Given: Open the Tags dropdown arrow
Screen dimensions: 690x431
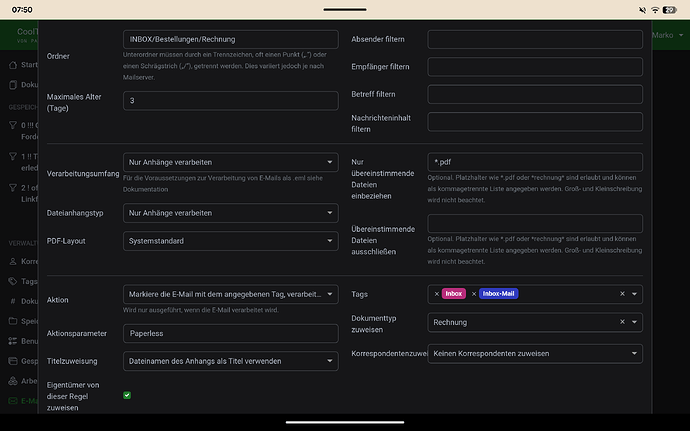Looking at the screenshot, I should pyautogui.click(x=634, y=294).
